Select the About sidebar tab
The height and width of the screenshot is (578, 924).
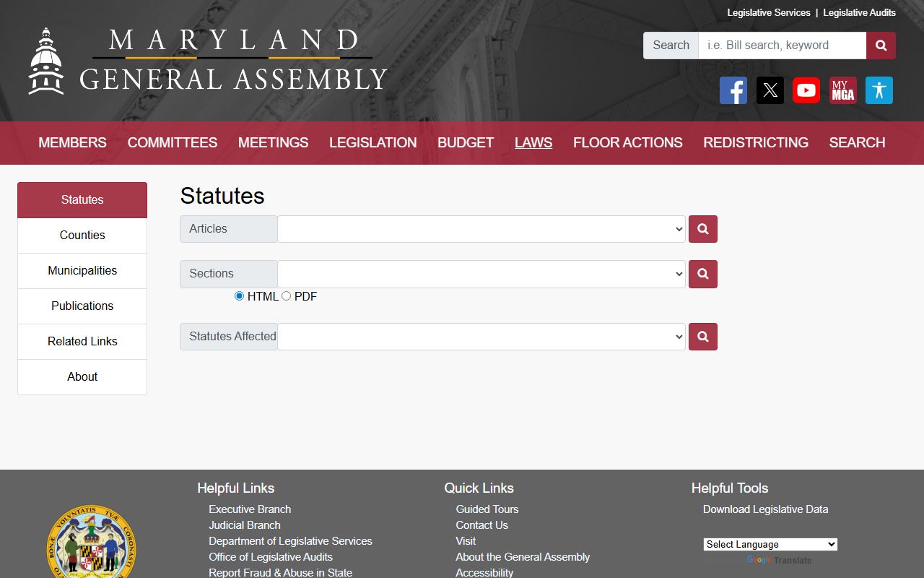coord(82,377)
